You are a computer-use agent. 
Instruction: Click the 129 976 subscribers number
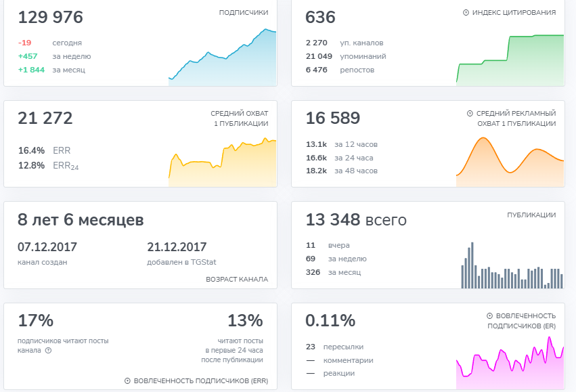point(50,18)
